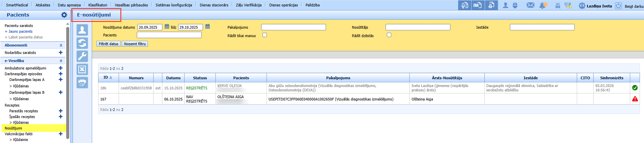Viewport: 644px width, 143px height.
Task: Open notifications bell icon
Action: click(543, 5)
